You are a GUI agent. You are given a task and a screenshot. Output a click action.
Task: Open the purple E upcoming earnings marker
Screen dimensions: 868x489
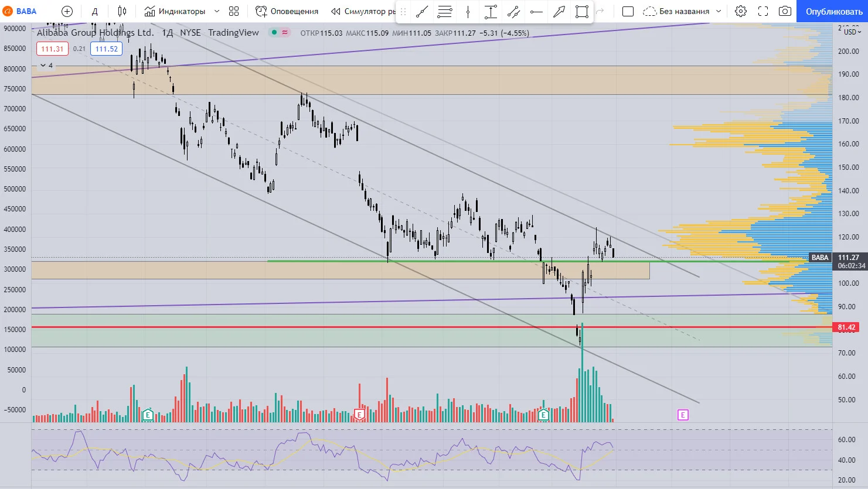pyautogui.click(x=683, y=415)
